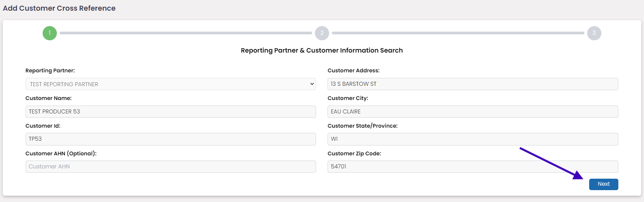
Task: Click into the Customer AHN field
Action: point(170,166)
